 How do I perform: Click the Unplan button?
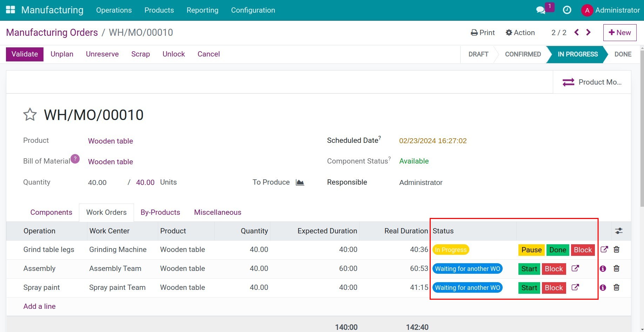(62, 54)
